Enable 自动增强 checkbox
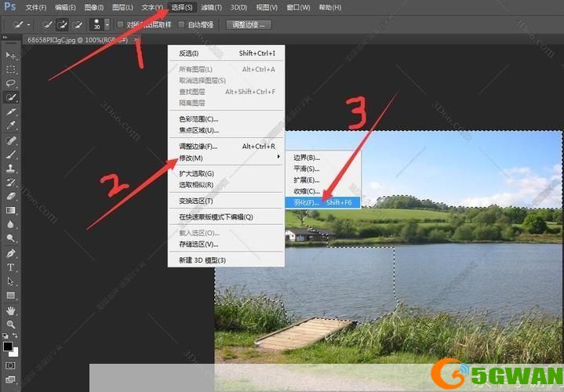Viewport: 564px width, 392px height. tap(181, 24)
